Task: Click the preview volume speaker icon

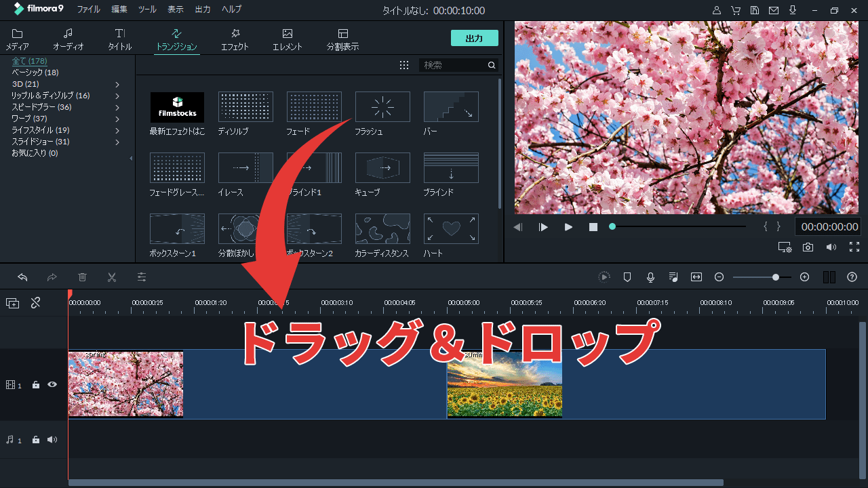Action: pos(831,247)
